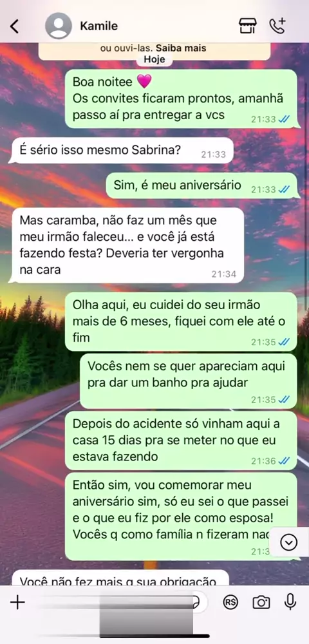Tap the microphone voice message icon
This screenshot has width=309, height=644.
pyautogui.click(x=290, y=602)
